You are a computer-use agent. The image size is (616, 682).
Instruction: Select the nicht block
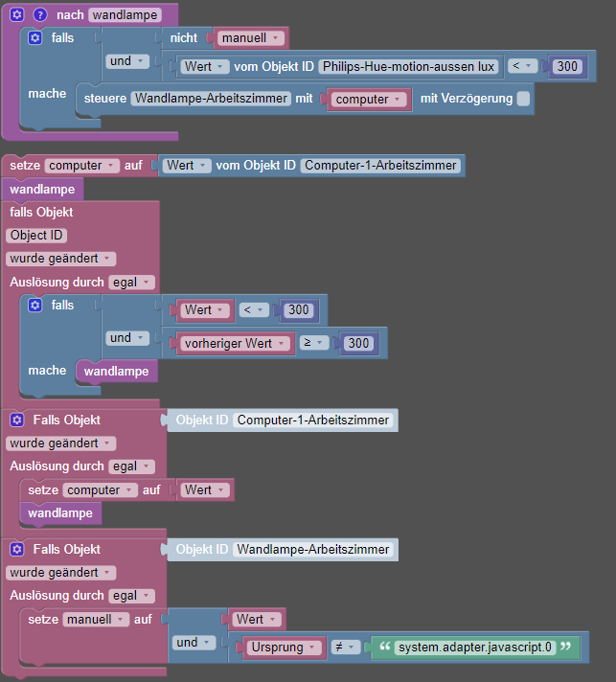coord(184,38)
